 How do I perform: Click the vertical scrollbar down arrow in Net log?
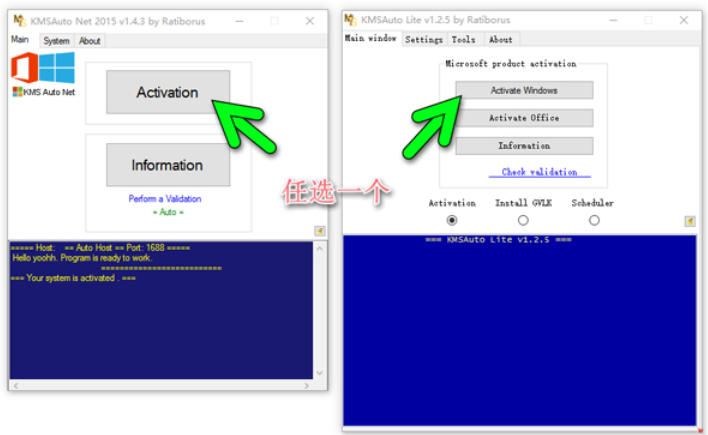click(320, 373)
